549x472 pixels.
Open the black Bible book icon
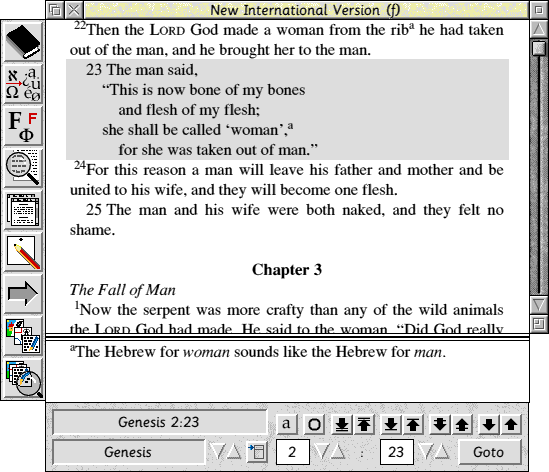[x=23, y=41]
